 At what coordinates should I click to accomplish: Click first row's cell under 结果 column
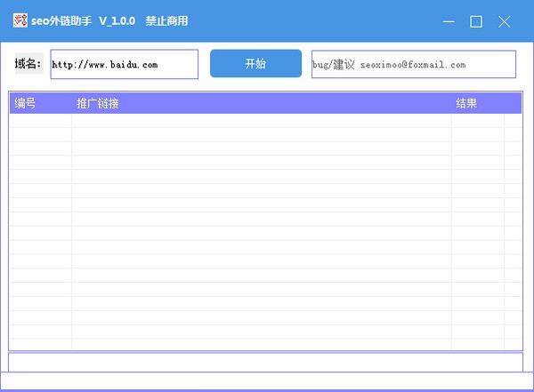pyautogui.click(x=477, y=121)
